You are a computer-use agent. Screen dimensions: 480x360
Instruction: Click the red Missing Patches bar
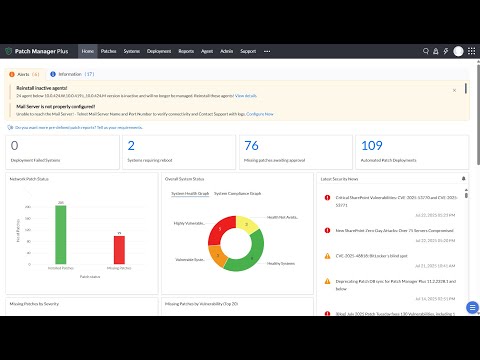119,250
